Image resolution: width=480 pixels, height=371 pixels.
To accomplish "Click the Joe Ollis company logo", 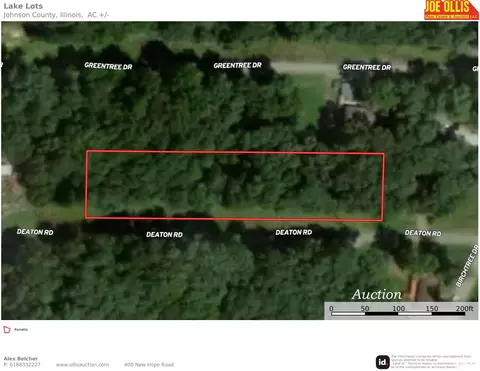I will click(x=451, y=10).
